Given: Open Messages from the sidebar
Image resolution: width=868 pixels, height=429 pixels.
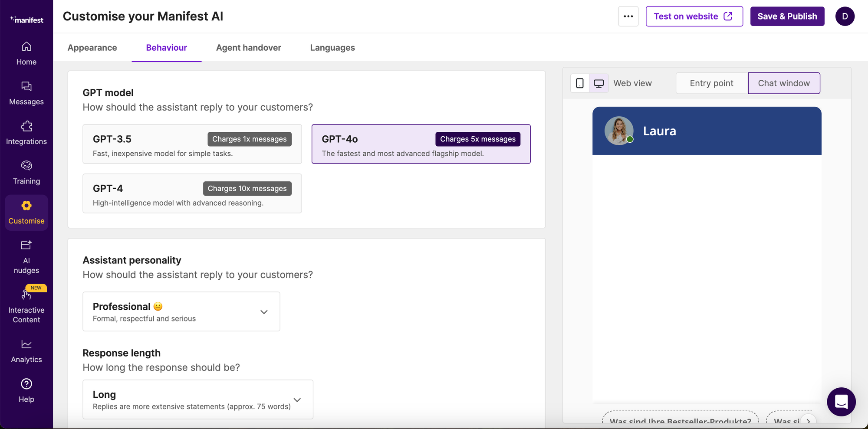Looking at the screenshot, I should [x=26, y=93].
